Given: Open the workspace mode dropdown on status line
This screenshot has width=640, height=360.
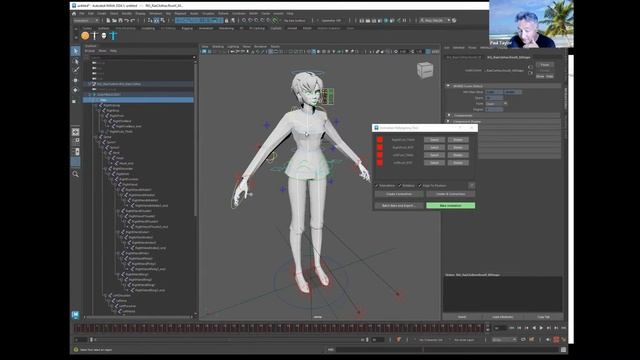Looking at the screenshot, I should (x=86, y=20).
